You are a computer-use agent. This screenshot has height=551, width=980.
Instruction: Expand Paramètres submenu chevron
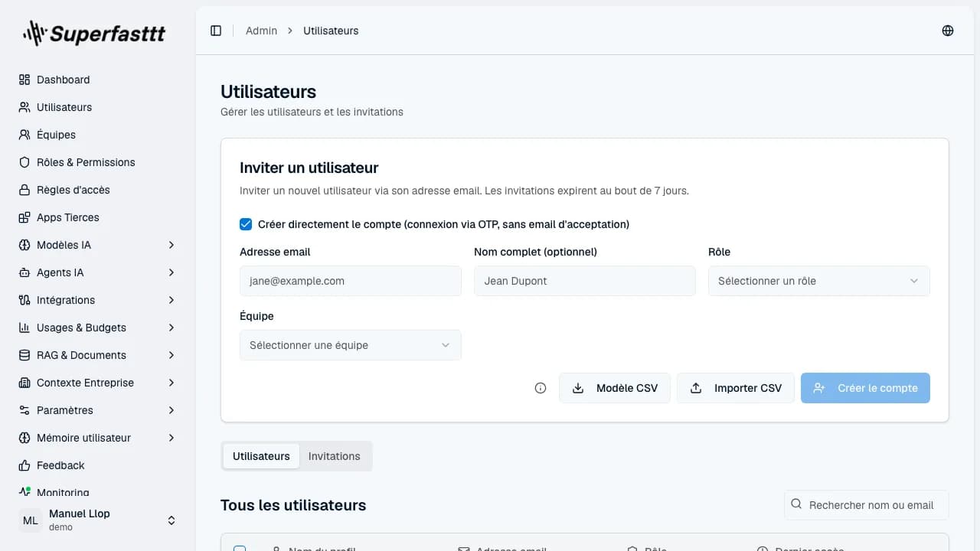[171, 410]
